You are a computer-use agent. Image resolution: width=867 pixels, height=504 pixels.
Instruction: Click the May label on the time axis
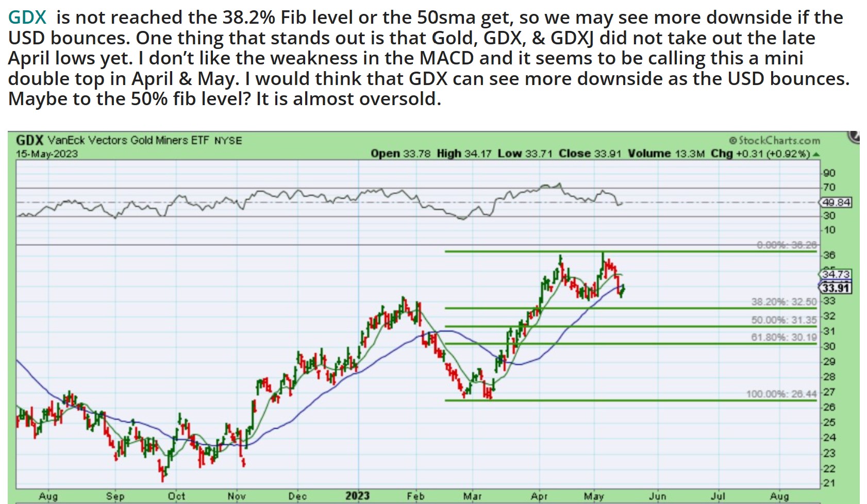594,496
